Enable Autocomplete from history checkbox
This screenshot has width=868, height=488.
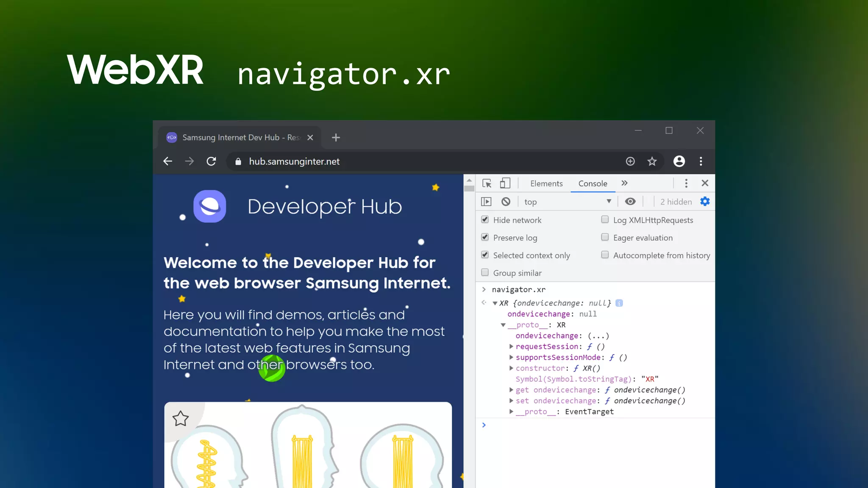pyautogui.click(x=605, y=255)
